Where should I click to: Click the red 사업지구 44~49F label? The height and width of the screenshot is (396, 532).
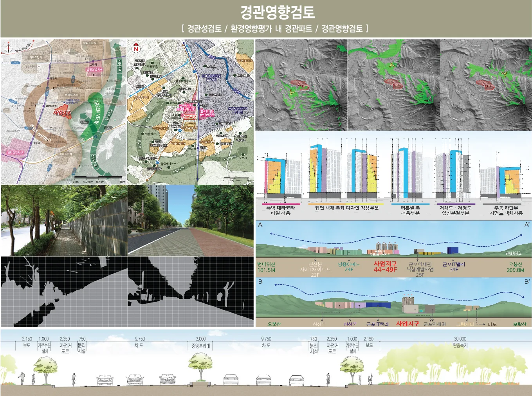385,266
